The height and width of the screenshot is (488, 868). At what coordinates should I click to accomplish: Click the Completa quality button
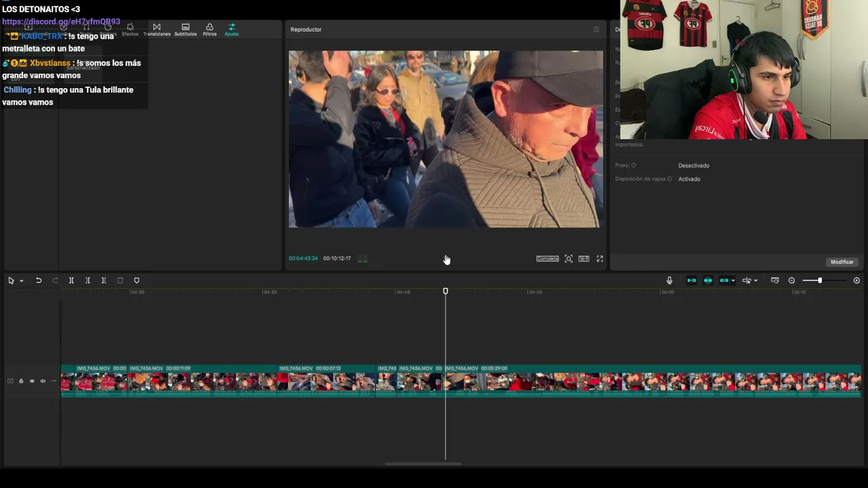547,259
